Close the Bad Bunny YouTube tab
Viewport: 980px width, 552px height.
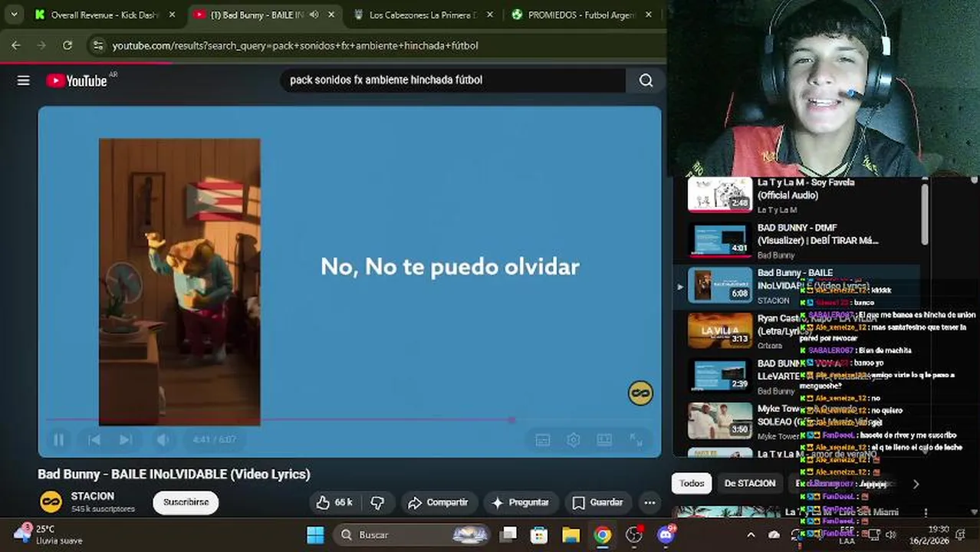[x=331, y=15]
